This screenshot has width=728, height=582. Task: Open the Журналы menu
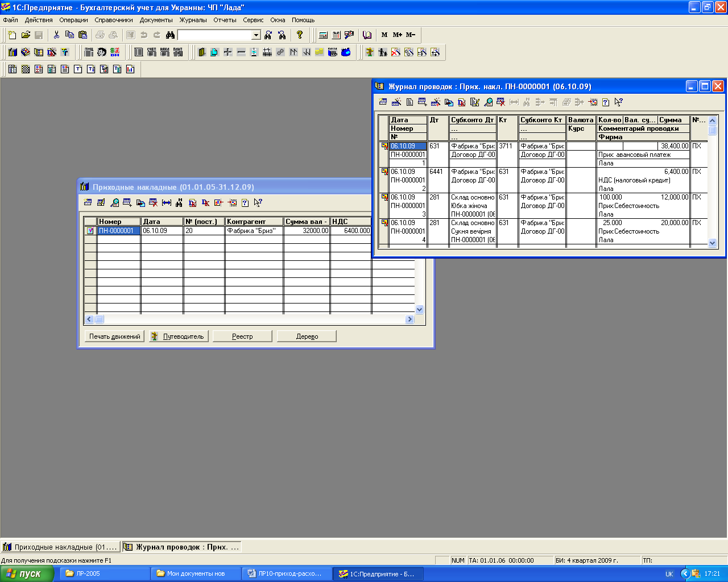[x=193, y=20]
